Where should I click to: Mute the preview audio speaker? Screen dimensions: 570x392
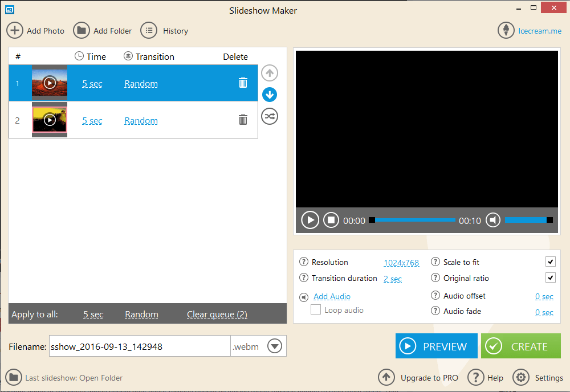(492, 219)
